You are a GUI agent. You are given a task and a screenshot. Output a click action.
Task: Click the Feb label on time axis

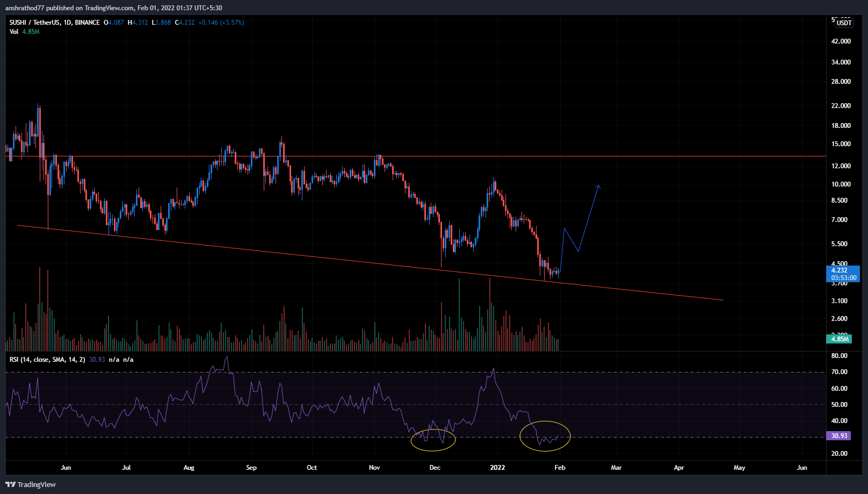coord(560,468)
